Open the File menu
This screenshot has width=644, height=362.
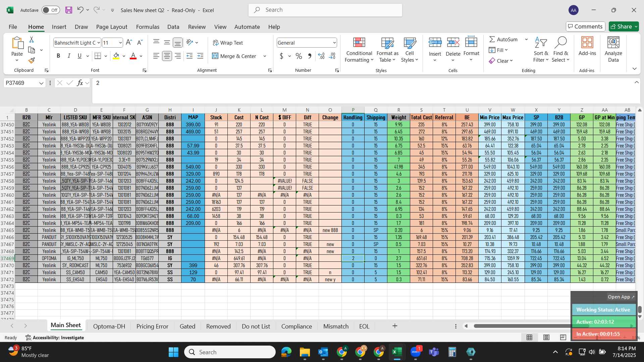click(x=13, y=27)
